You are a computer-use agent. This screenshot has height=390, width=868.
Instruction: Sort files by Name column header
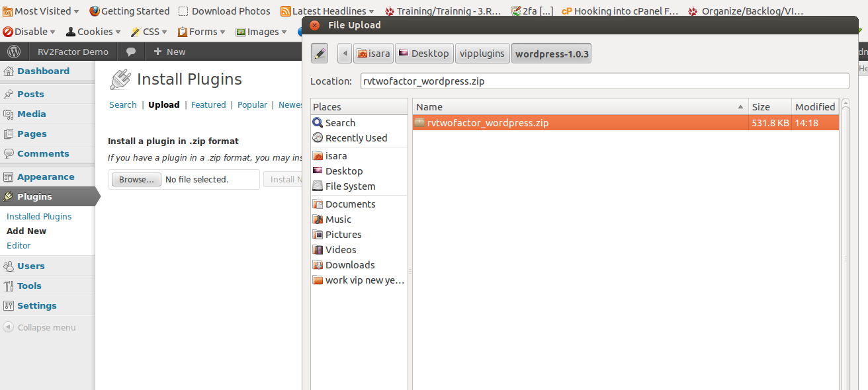[x=580, y=106]
